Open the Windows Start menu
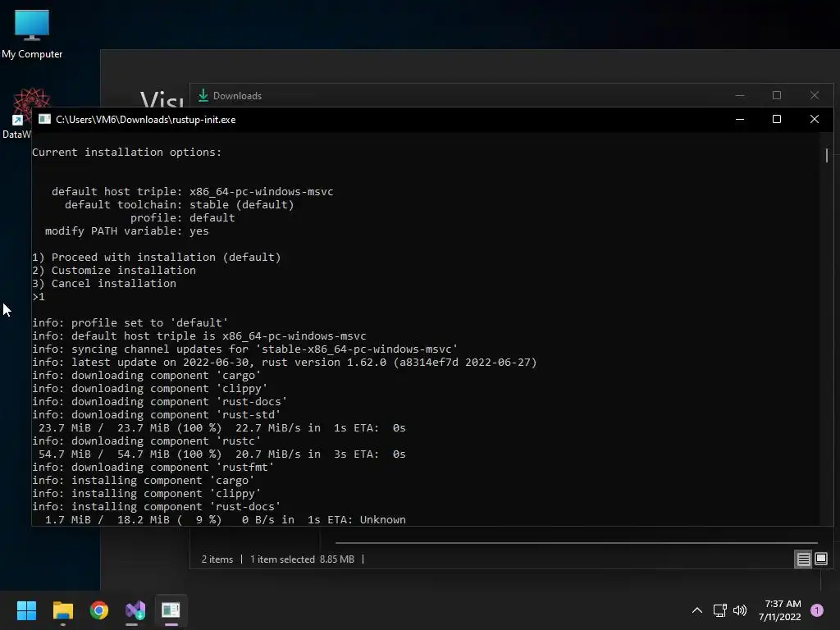Image resolution: width=840 pixels, height=630 pixels. coord(26,610)
